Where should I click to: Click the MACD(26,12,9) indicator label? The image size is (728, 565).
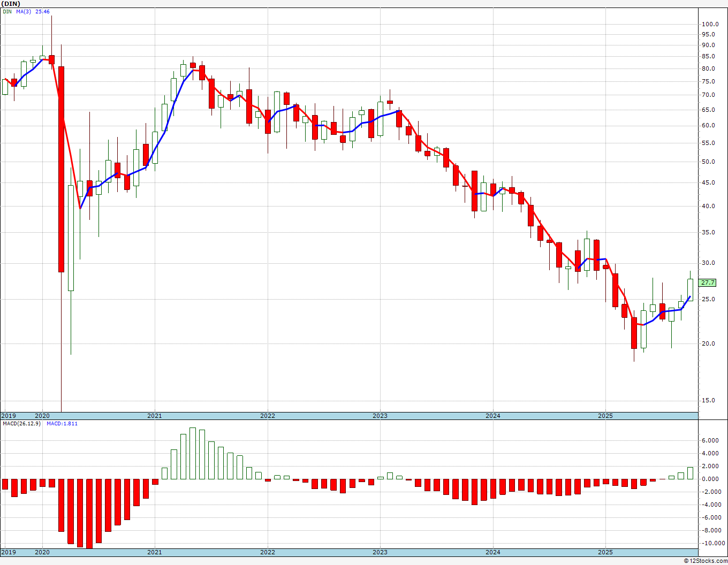pyautogui.click(x=21, y=423)
